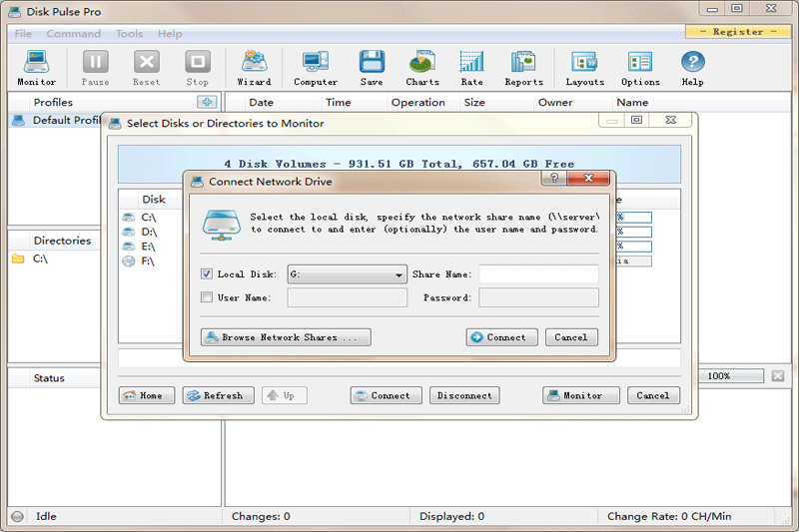Image resolution: width=799 pixels, height=532 pixels.
Task: Click the Monitor toolbar icon
Action: point(36,68)
